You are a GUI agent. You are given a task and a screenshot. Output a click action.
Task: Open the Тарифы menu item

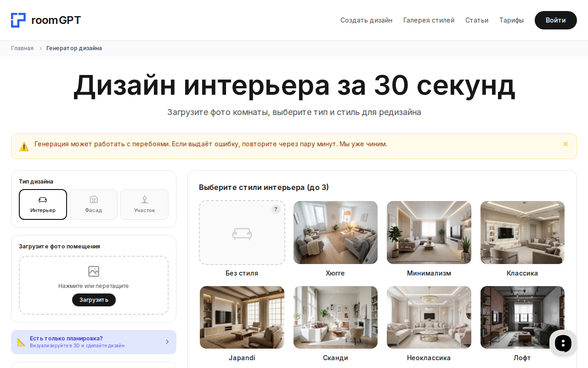pos(511,20)
